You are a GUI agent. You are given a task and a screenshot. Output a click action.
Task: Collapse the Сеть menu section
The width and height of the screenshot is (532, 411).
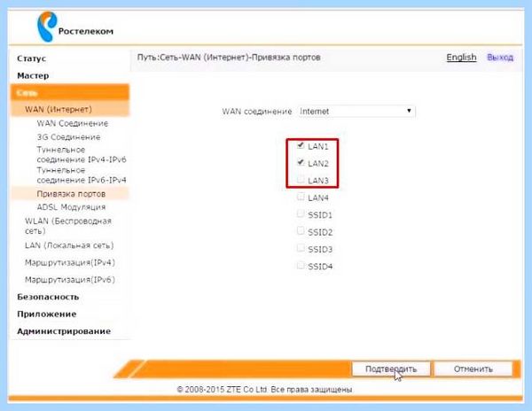pyautogui.click(x=70, y=92)
